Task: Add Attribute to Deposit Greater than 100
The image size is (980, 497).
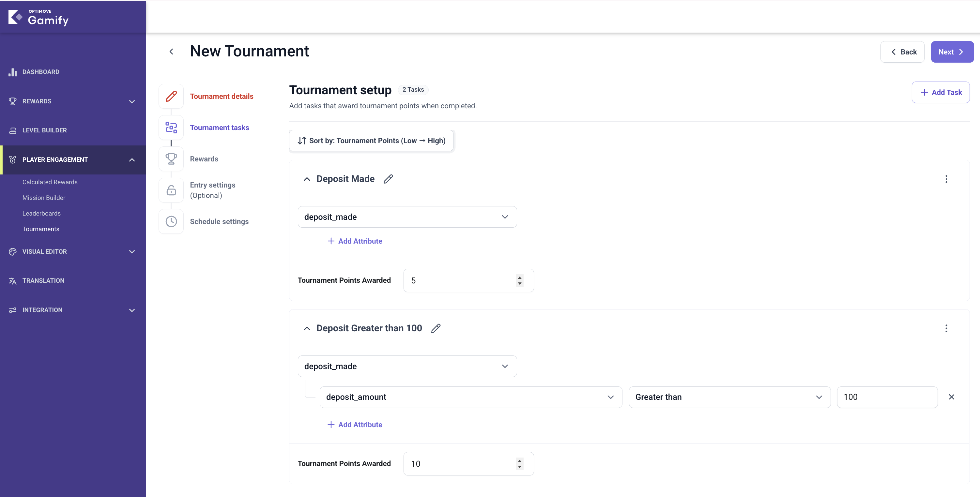Action: point(355,425)
